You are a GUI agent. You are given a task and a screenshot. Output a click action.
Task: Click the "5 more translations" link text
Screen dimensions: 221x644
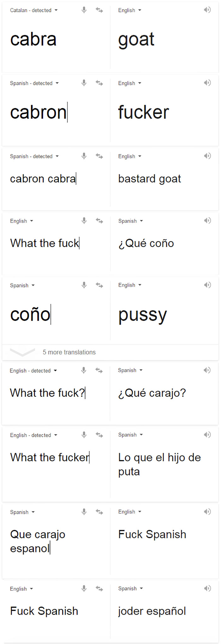click(69, 352)
